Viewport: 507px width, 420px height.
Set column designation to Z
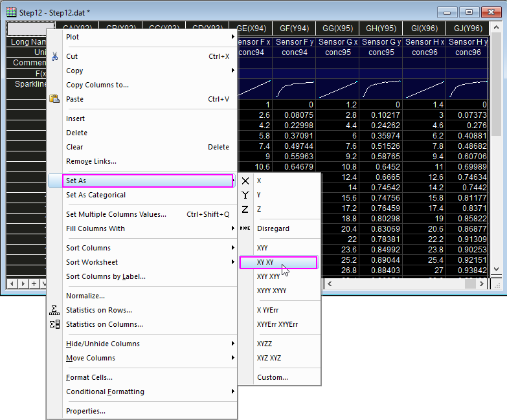[259, 209]
